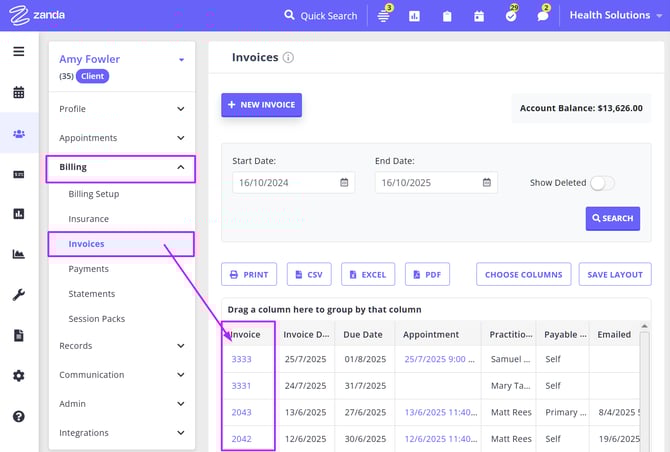Open invoice 3333 link
This screenshot has width=670, height=452.
pos(241,358)
